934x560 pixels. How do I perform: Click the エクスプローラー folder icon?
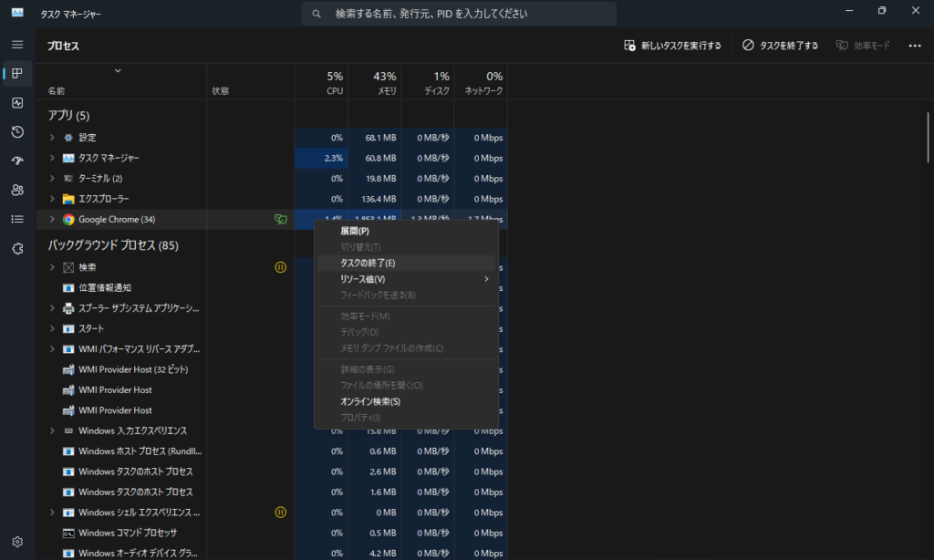68,199
